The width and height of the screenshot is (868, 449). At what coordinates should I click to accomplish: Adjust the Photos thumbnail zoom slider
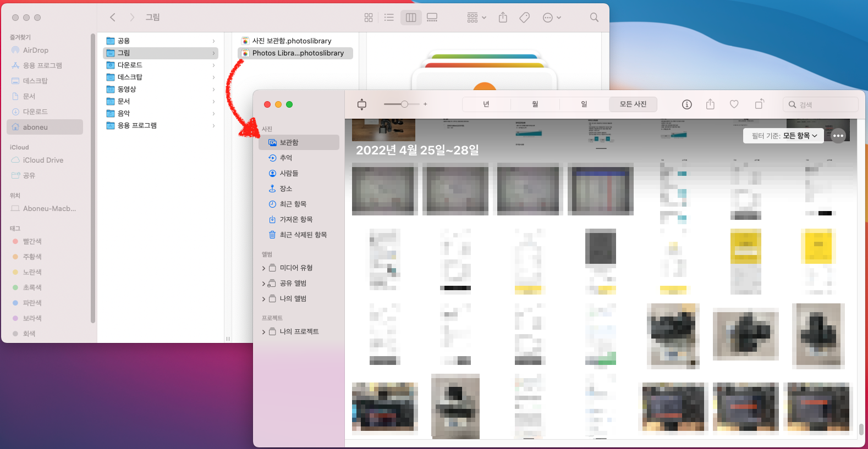(404, 104)
